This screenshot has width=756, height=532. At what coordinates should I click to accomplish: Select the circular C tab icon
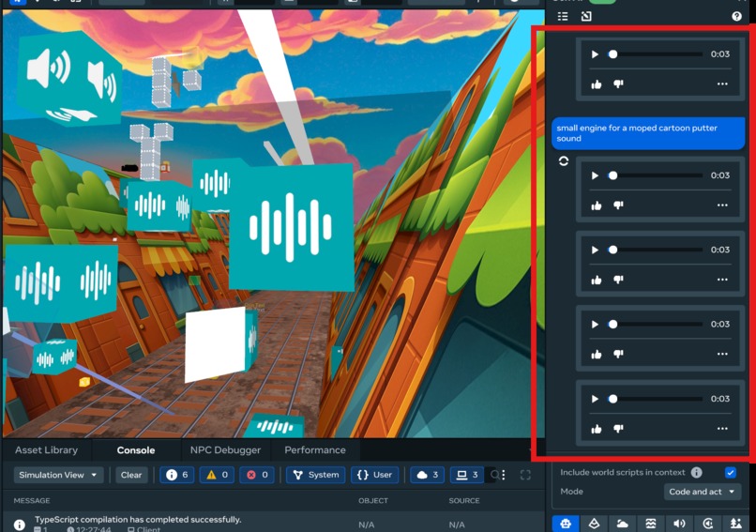pos(708,524)
